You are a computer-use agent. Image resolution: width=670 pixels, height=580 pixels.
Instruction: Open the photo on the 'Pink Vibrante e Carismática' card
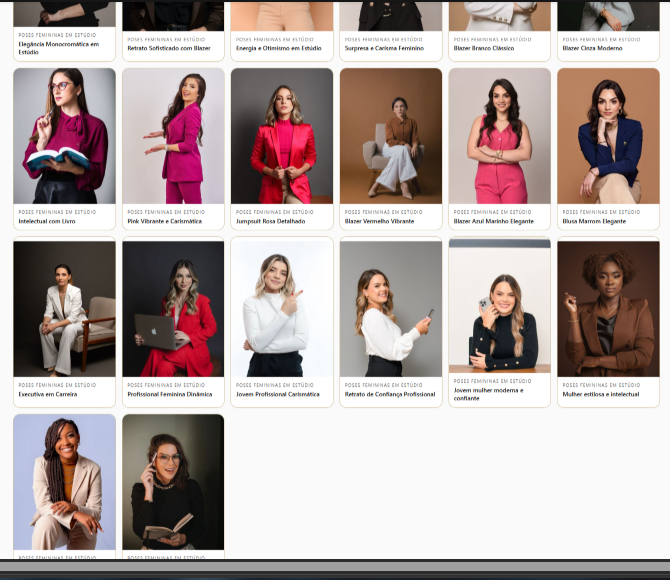point(173,136)
